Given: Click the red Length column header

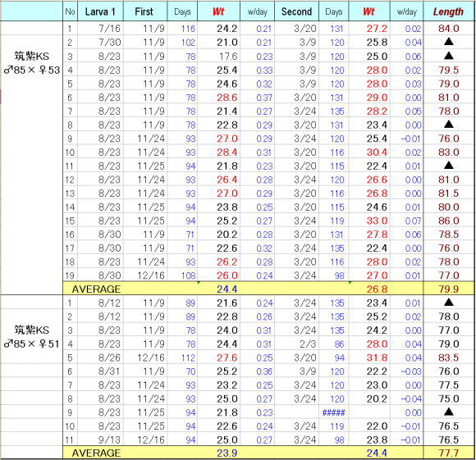Looking at the screenshot, I should (x=448, y=11).
